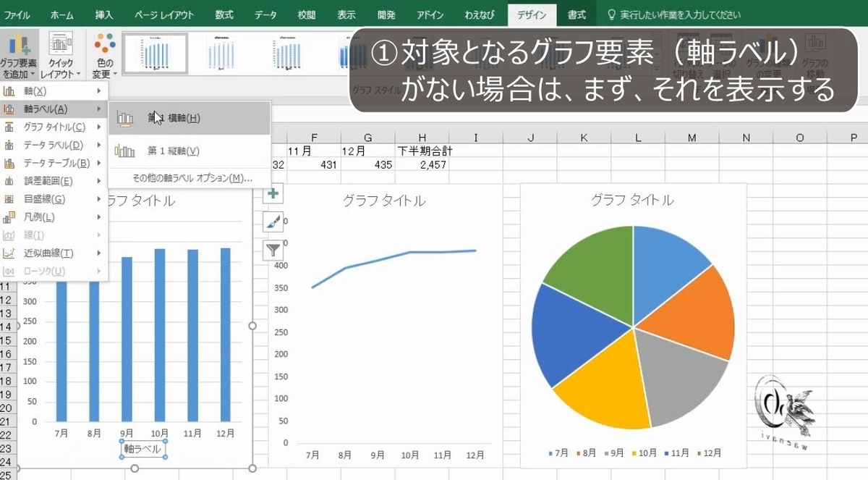This screenshot has width=868, height=480.
Task: Click the データラベル menu icon
Action: coord(9,145)
